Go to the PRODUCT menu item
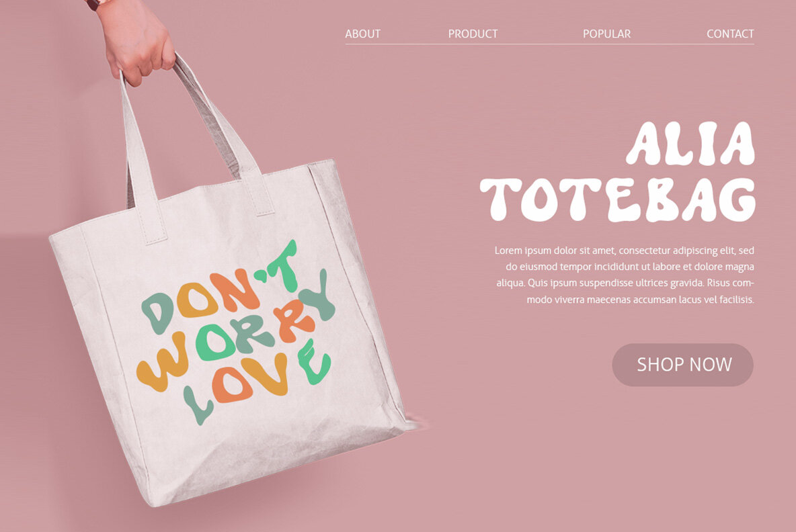The height and width of the screenshot is (532, 796). coord(473,34)
